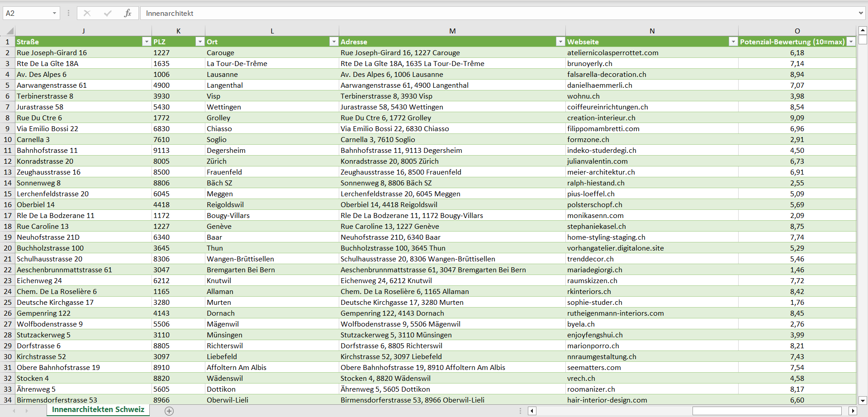Select row header 10
Image resolution: width=868 pixels, height=417 pixels.
[x=8, y=139]
